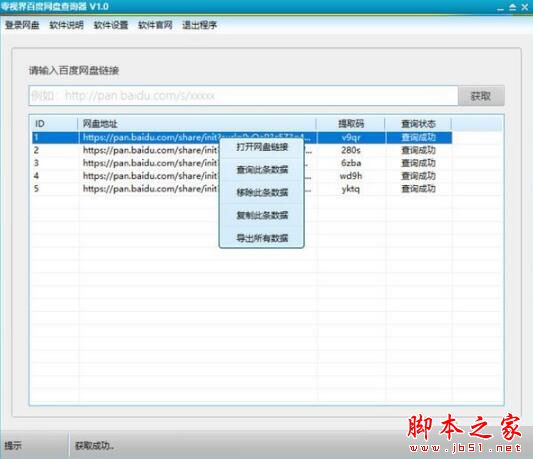Select the extraction code yktq cell
This screenshot has height=459, width=533.
tap(351, 189)
